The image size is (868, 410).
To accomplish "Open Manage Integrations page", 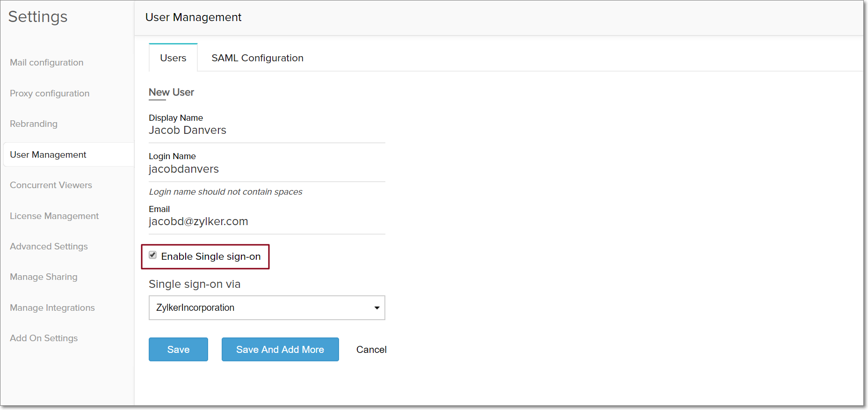I will 52,308.
